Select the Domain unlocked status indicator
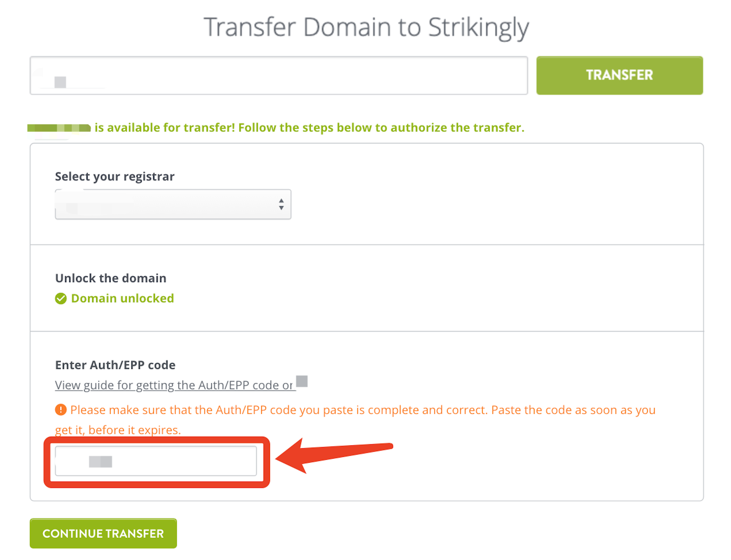Viewport: 731px width, 560px height. [115, 298]
